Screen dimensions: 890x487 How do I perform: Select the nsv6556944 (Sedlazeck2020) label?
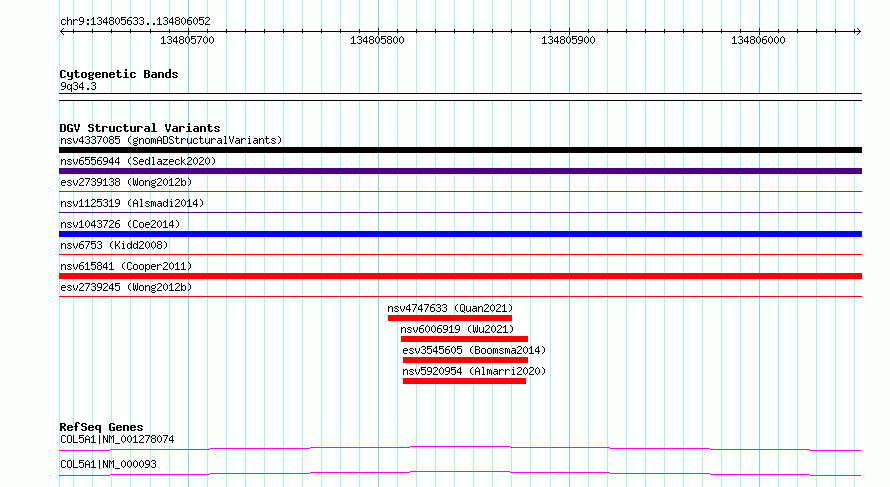(x=138, y=161)
